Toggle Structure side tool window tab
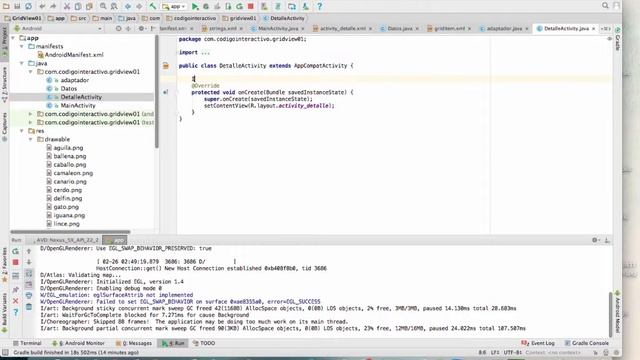This screenshot has width=640, height=360. [4, 84]
